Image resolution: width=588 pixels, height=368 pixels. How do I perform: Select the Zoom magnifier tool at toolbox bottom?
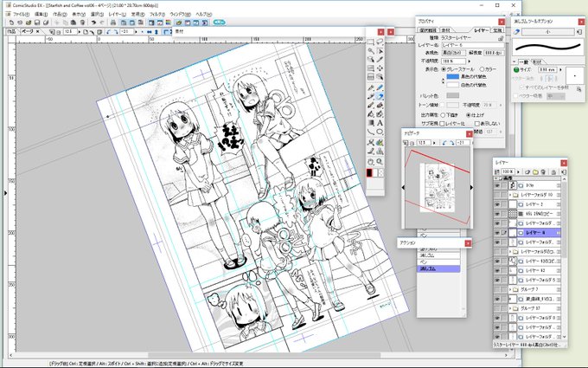(380, 162)
